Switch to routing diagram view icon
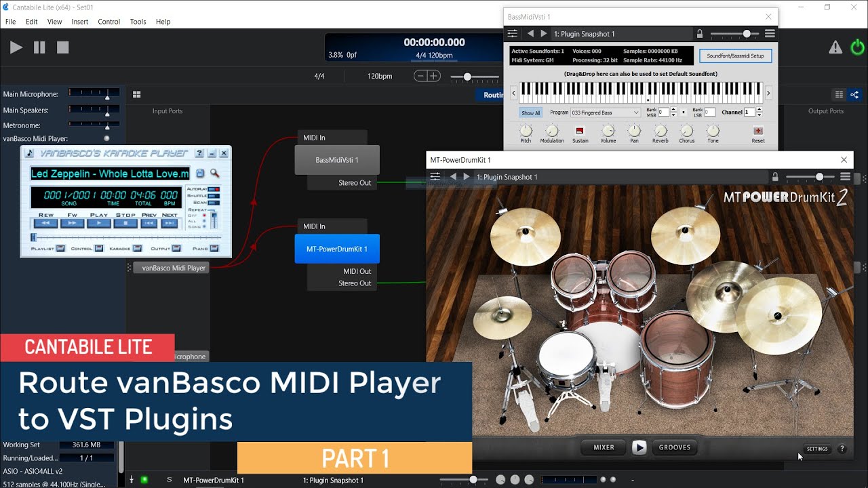 coord(854,95)
